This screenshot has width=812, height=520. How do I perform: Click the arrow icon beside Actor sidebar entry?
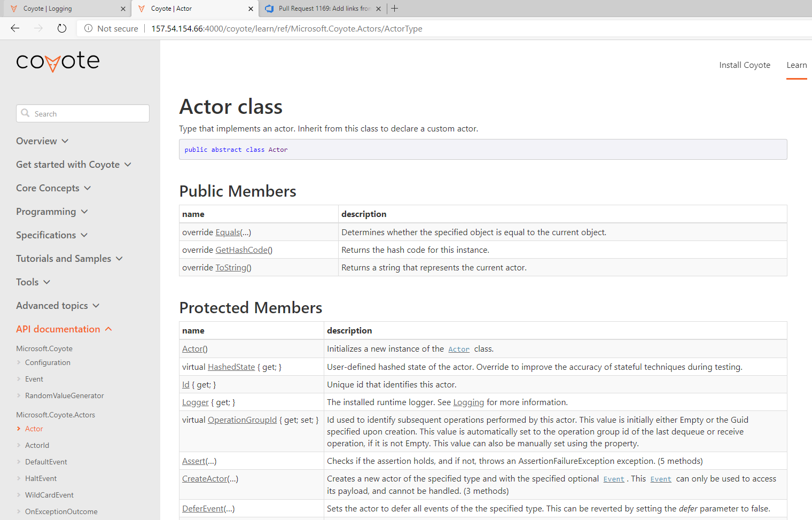[x=19, y=429]
